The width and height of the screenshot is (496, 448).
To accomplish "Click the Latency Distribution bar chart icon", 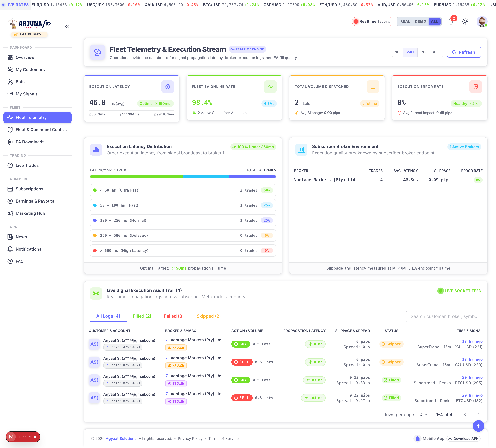I will 96,150.
